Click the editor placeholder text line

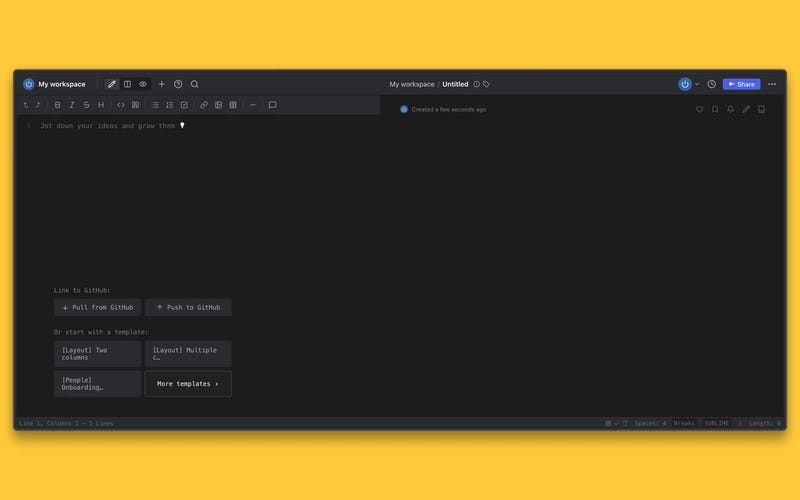pos(112,126)
